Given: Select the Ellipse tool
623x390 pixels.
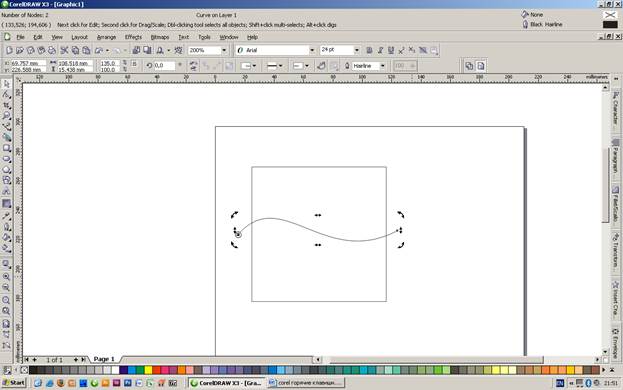Looking at the screenshot, I should 6,159.
